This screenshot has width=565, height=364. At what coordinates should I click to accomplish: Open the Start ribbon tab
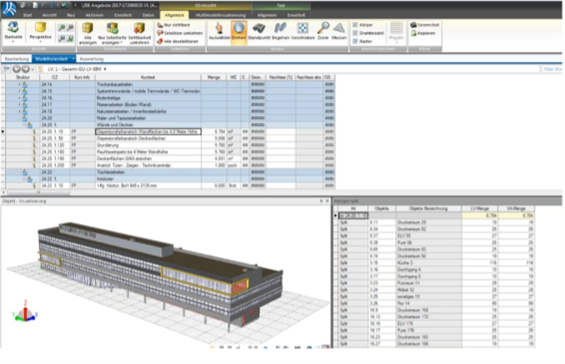tap(27, 15)
